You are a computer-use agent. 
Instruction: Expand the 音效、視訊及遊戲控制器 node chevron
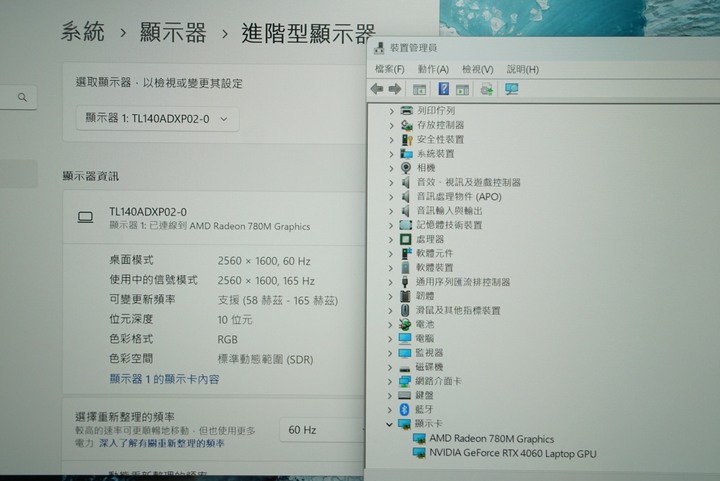391,183
